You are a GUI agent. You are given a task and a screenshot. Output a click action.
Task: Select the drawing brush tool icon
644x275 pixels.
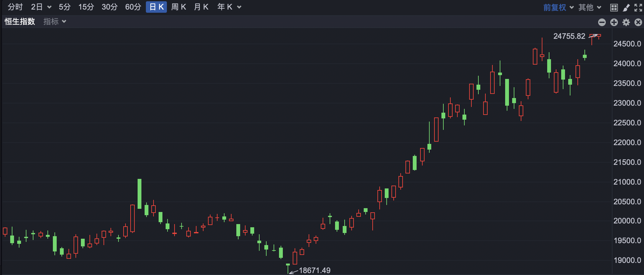pos(626,8)
